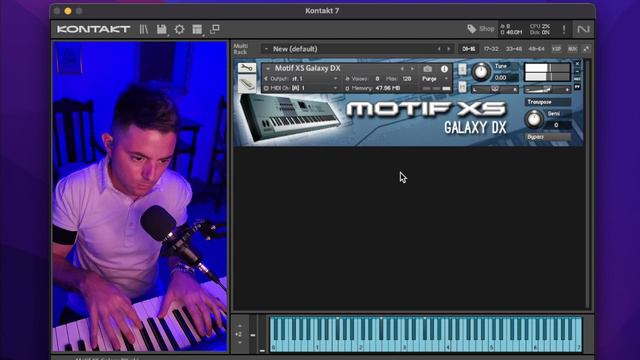Screen dimensions: 640x360
Task: Select next instrument arrow
Action: pos(412,69)
